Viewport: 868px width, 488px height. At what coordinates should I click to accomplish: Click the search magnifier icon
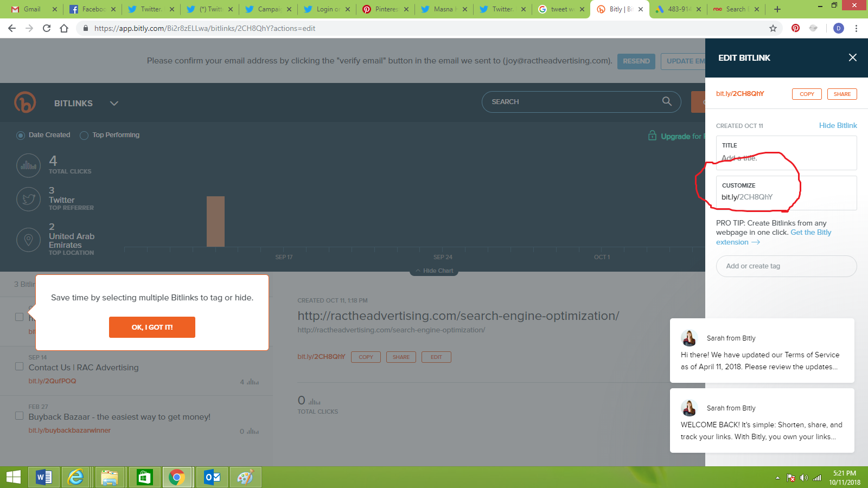coord(667,101)
